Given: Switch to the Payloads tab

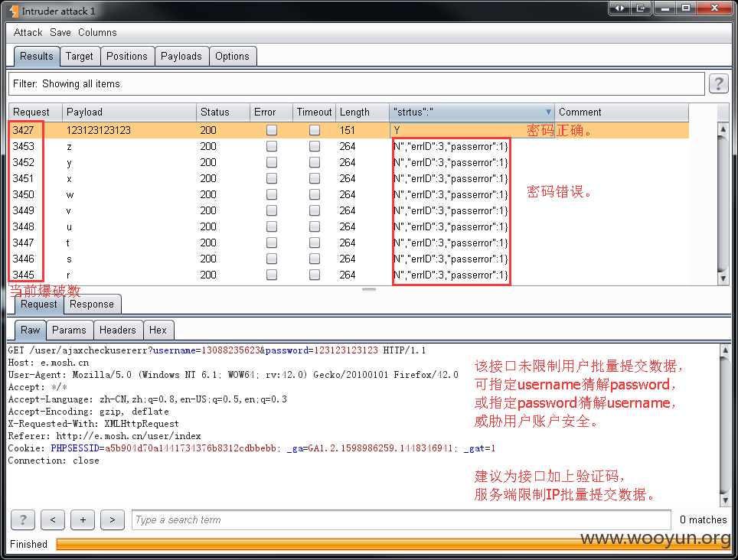Looking at the screenshot, I should pos(181,57).
